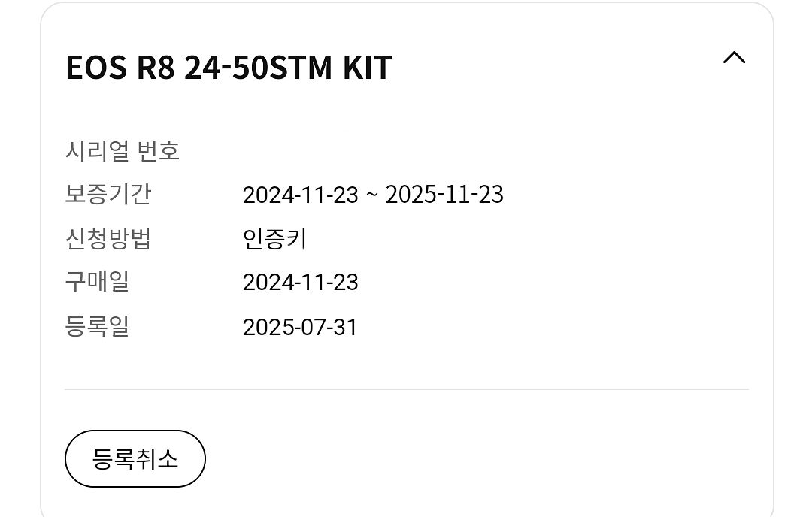Click inside the product information card

(x=406, y=361)
